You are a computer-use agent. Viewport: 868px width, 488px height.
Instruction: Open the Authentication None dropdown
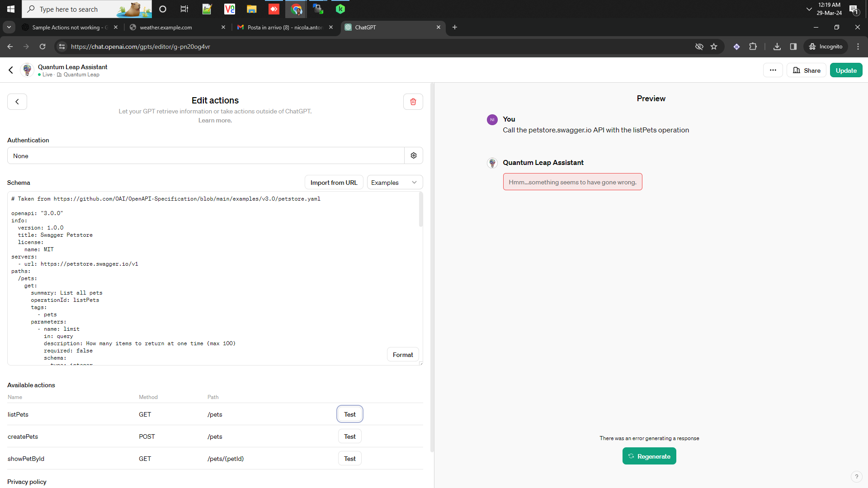tap(206, 155)
